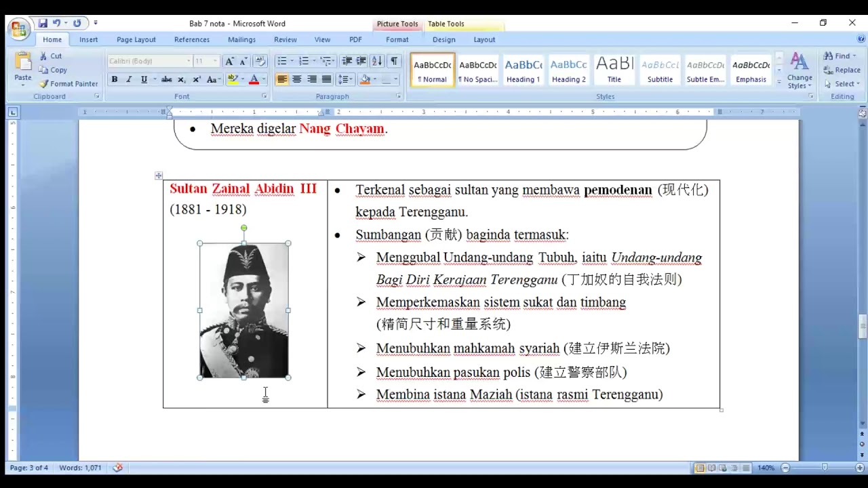Cut the selection with scissors icon
Screen dimensions: 868x488
pos(43,56)
